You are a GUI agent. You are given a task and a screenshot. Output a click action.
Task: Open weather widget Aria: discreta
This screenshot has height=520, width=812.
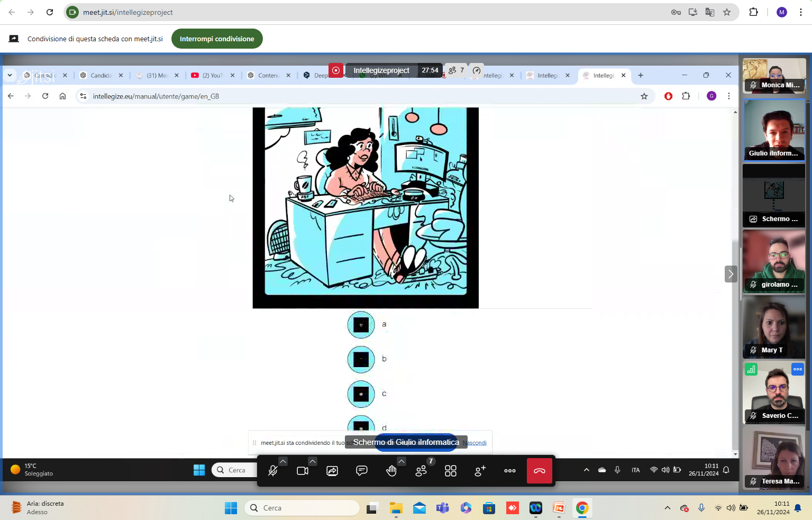point(37,508)
